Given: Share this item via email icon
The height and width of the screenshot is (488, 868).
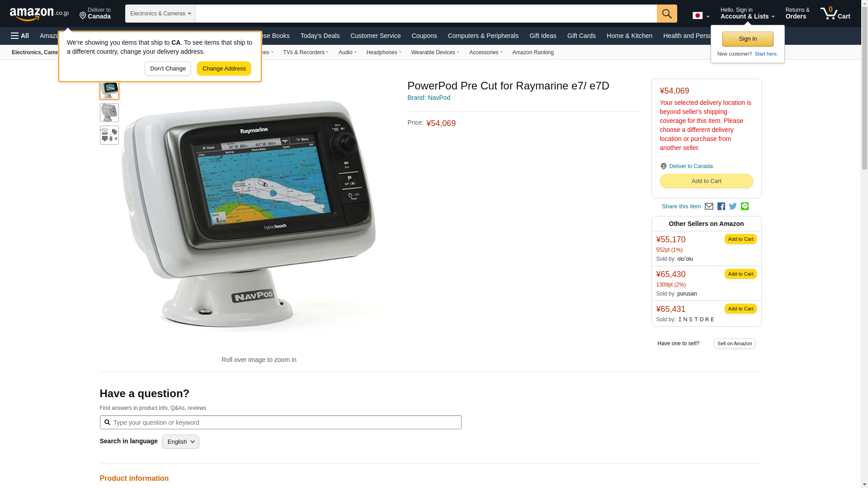Looking at the screenshot, I should pos(709,206).
